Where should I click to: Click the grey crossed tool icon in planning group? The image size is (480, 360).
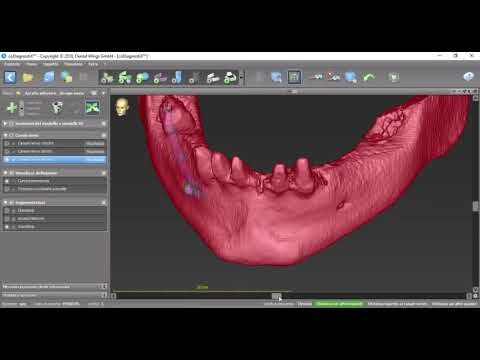194,78
